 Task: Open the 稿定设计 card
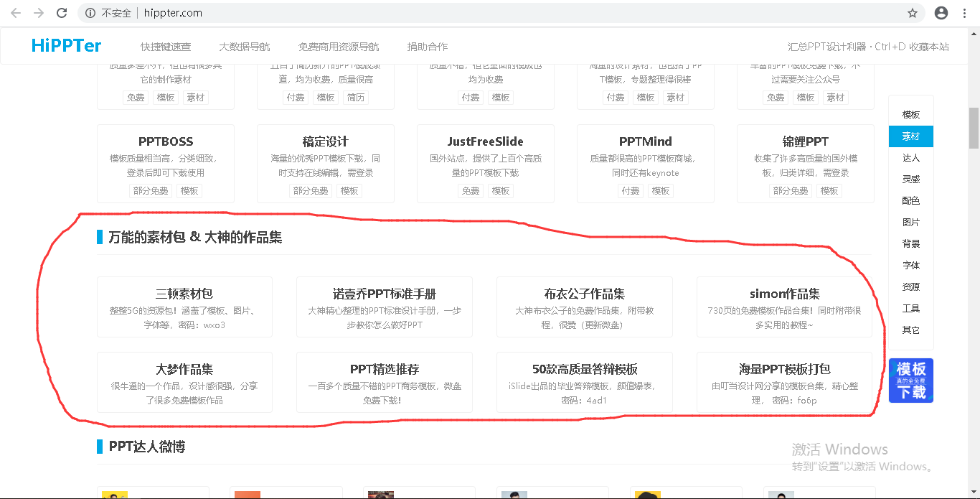pos(326,164)
